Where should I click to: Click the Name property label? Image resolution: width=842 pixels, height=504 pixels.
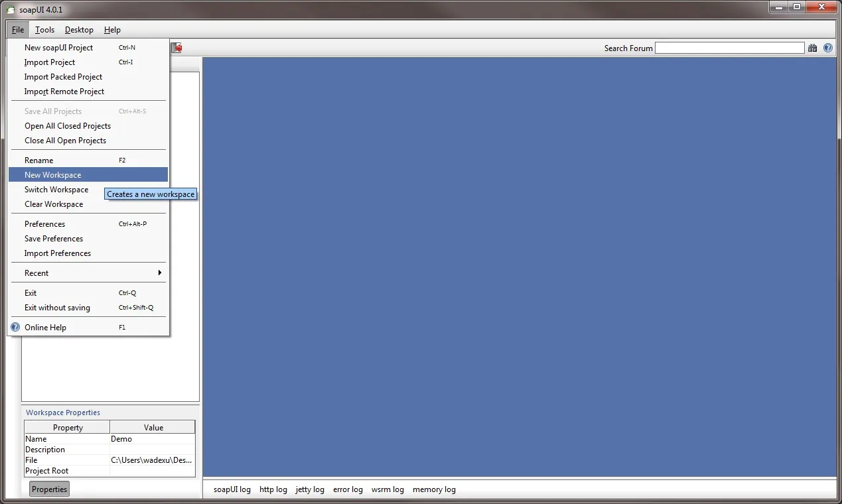point(36,439)
